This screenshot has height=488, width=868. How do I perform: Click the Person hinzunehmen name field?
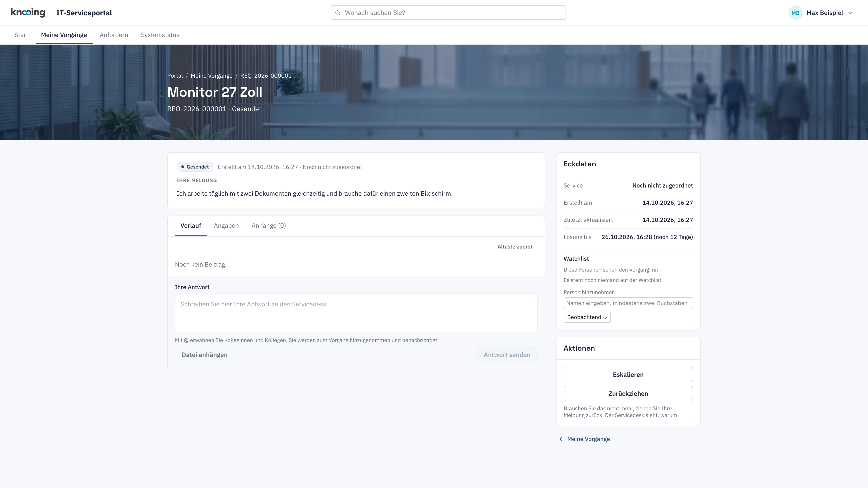(x=628, y=303)
